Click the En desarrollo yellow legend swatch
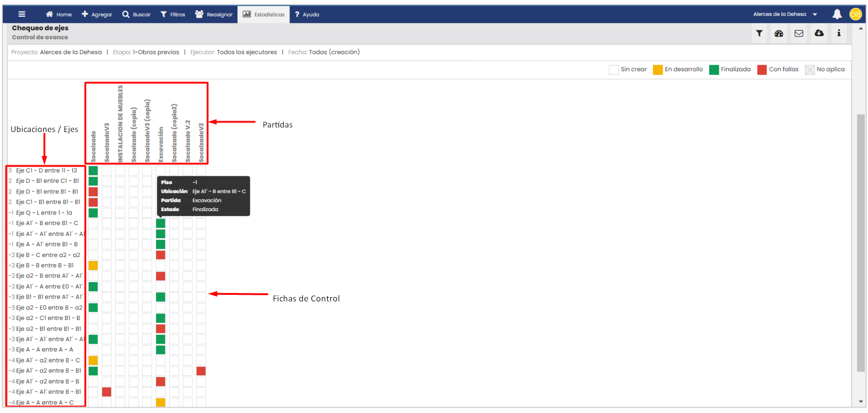868x413 pixels. tap(658, 70)
